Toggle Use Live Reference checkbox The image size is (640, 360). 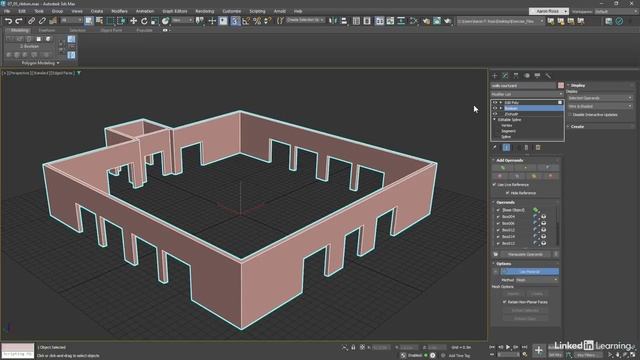[495, 184]
